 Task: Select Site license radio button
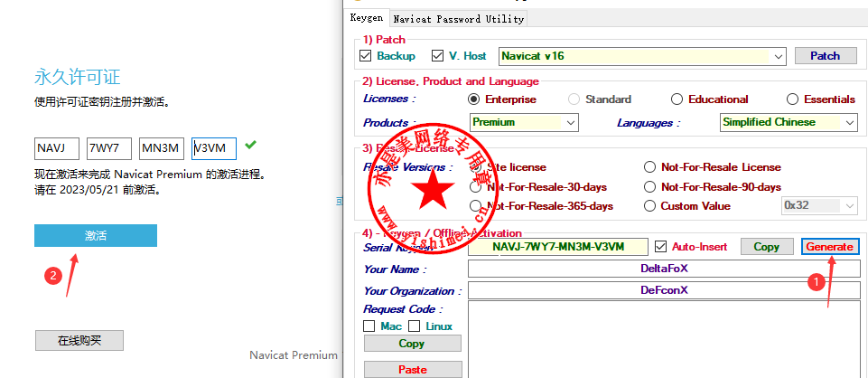pyautogui.click(x=475, y=166)
